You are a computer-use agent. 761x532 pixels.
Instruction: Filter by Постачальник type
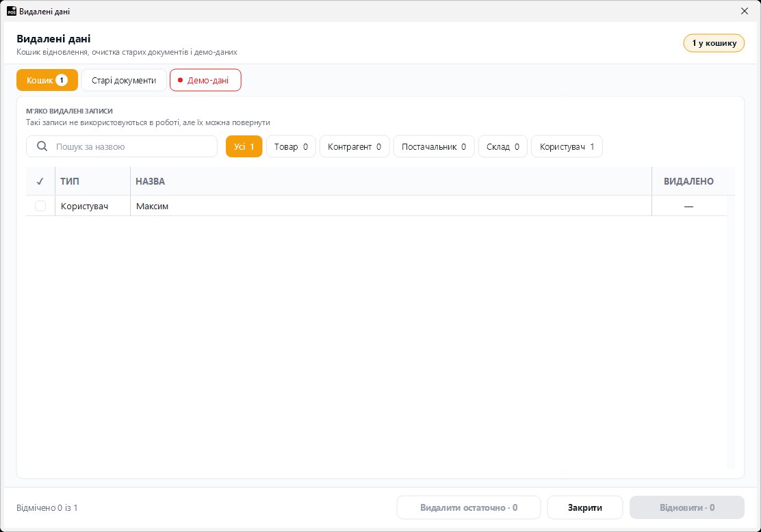point(434,146)
